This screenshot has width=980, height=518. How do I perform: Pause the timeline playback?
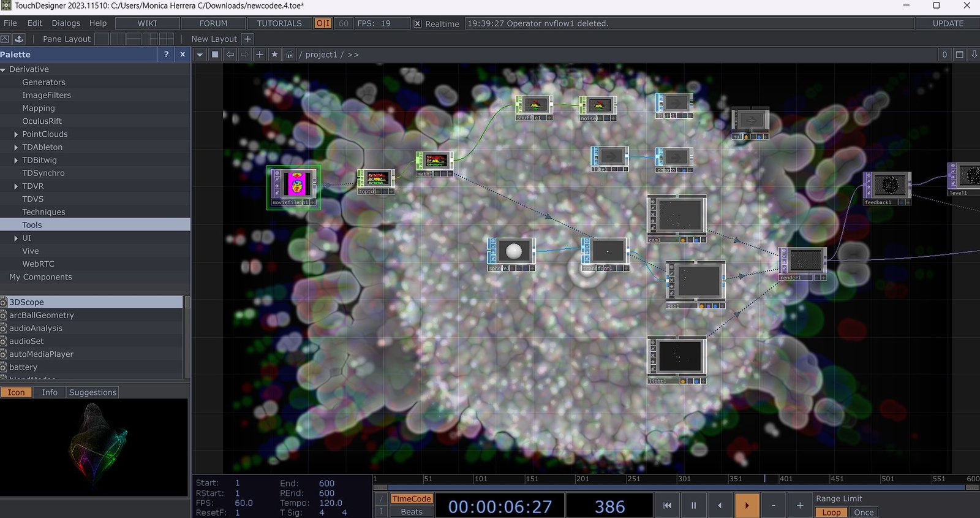(693, 506)
